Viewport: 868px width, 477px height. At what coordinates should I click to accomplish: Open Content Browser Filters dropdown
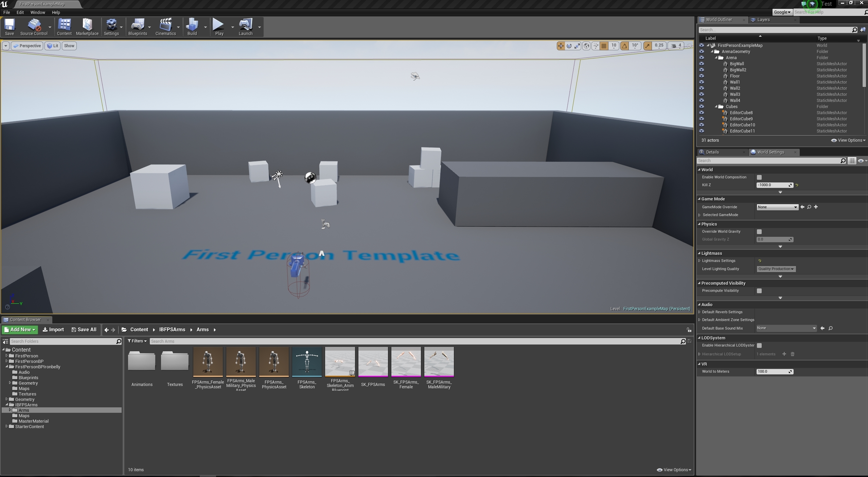tap(137, 341)
